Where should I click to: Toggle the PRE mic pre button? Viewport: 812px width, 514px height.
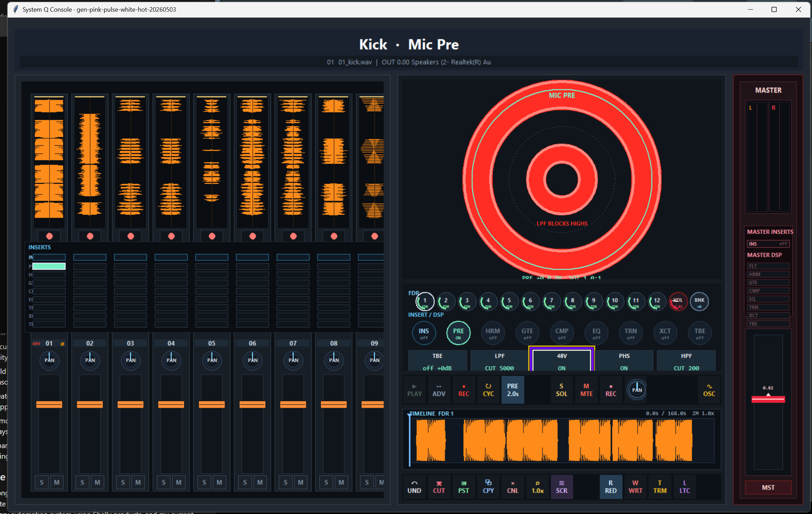(458, 333)
